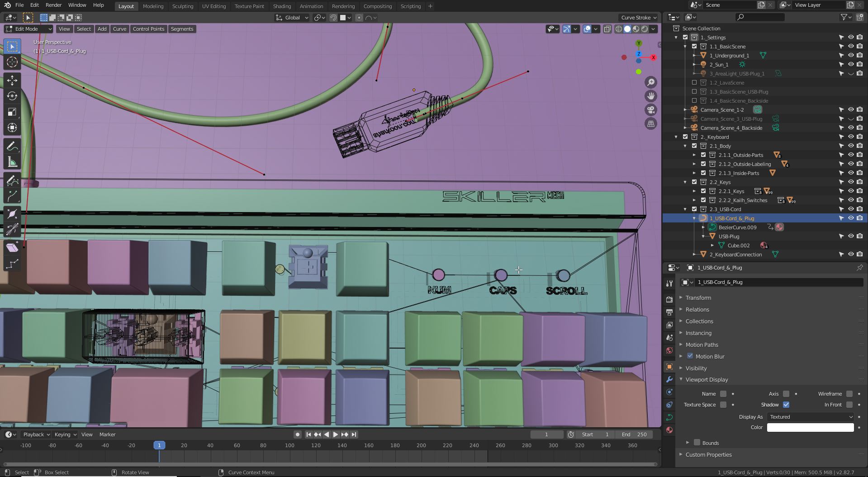This screenshot has width=868, height=477.
Task: Switch to the Sculpting workspace tab
Action: pos(182,6)
